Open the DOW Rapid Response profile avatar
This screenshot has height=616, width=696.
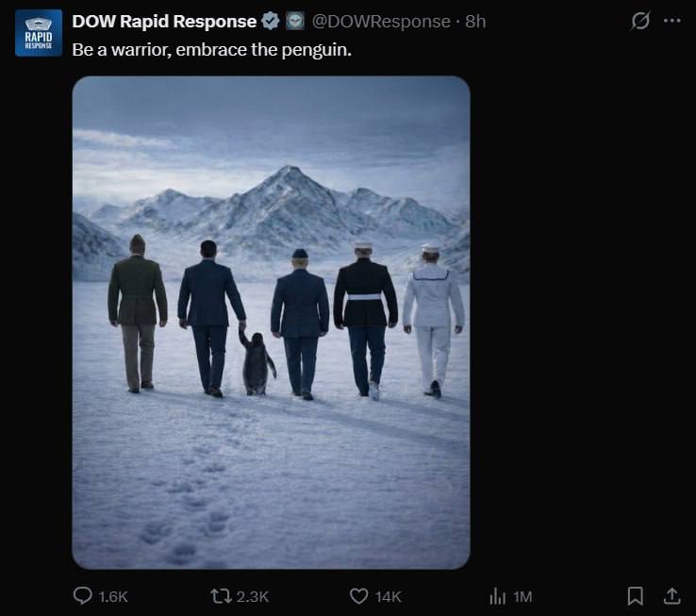(x=39, y=33)
